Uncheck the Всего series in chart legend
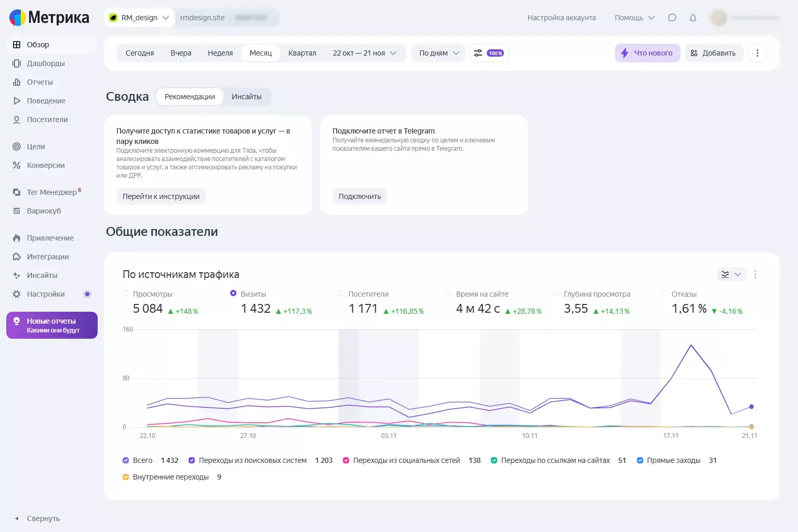 (125, 460)
